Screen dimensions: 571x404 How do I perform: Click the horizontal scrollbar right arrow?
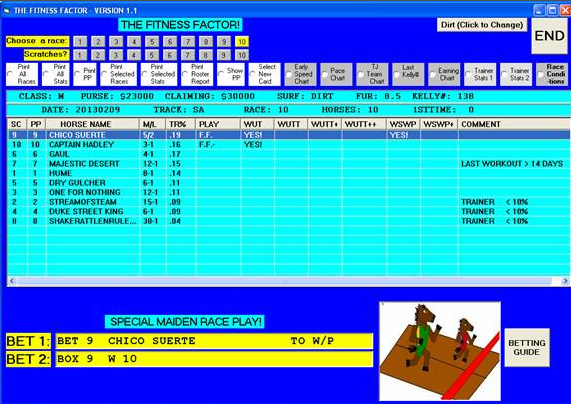pos(565,281)
